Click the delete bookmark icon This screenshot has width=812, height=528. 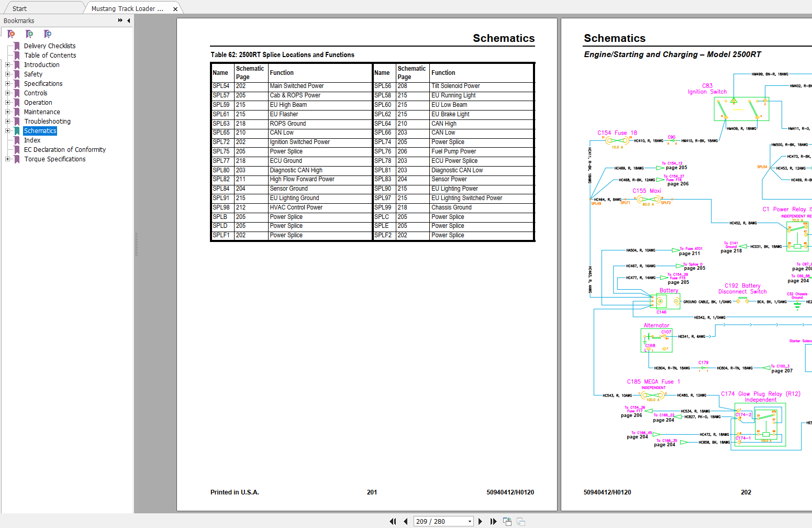[x=11, y=34]
